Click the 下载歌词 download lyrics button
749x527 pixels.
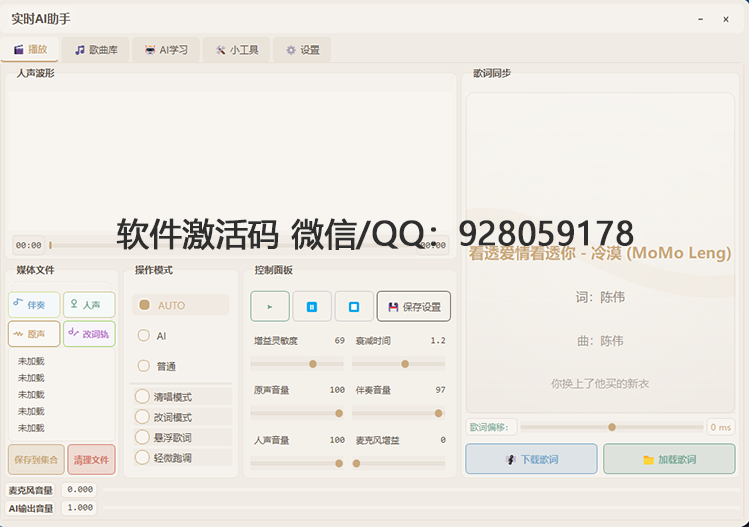tap(531, 459)
